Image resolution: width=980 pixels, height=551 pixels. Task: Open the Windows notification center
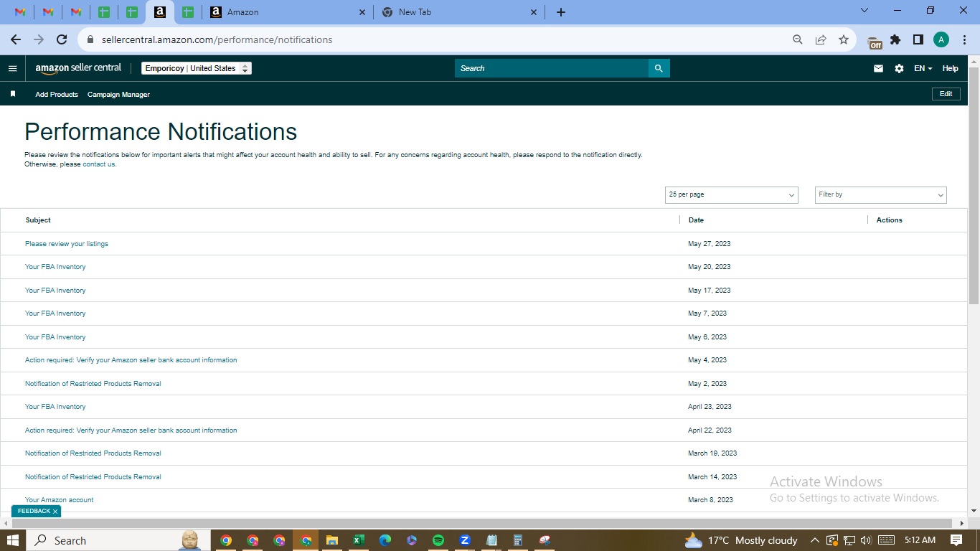pos(956,540)
